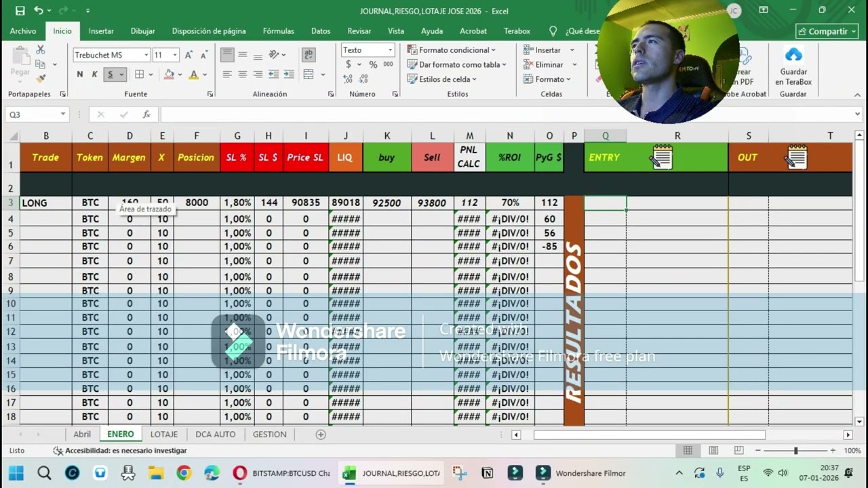Open the Trebuchet MS font name dropdown
This screenshot has width=868, height=488.
click(146, 55)
